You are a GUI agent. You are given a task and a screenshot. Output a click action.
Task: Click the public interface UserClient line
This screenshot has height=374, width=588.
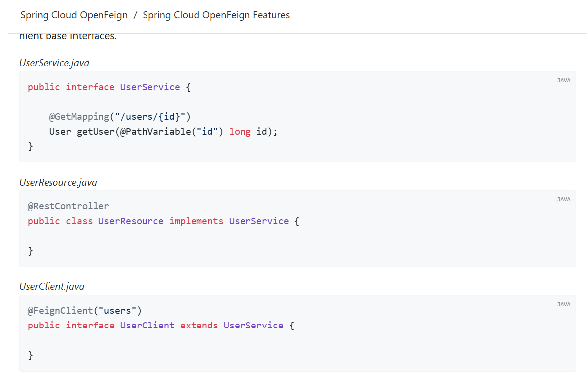click(x=161, y=326)
